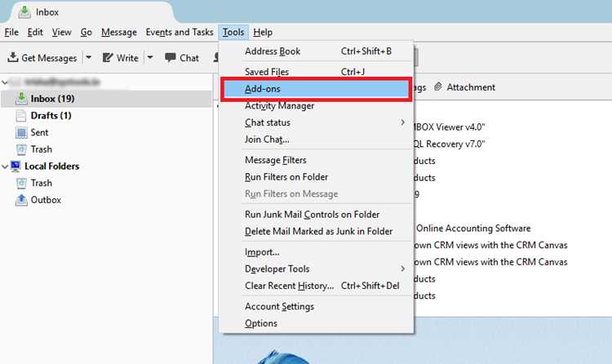
Task: Open the Write button dropdown arrow
Action: click(150, 57)
